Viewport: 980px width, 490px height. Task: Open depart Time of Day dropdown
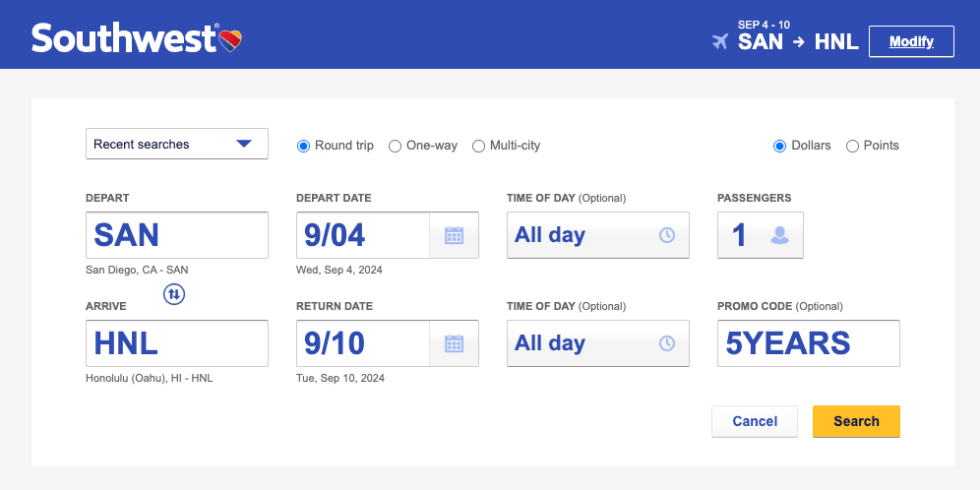click(x=598, y=235)
